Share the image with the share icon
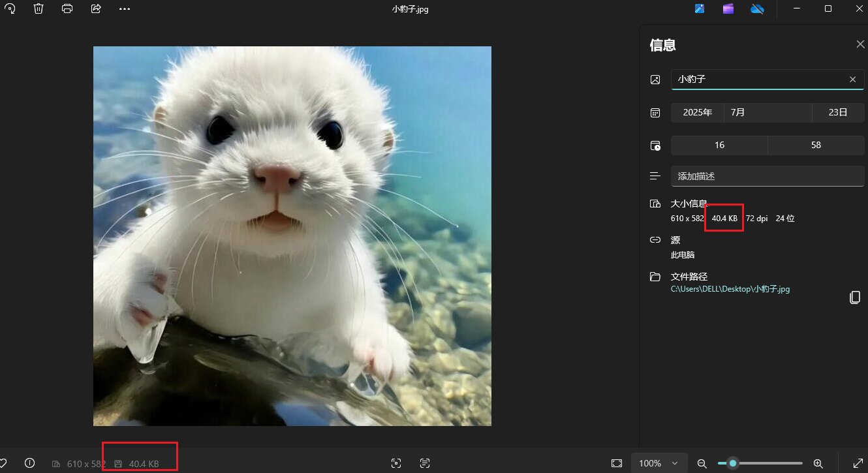Viewport: 868px width, 473px height. pyautogui.click(x=96, y=8)
